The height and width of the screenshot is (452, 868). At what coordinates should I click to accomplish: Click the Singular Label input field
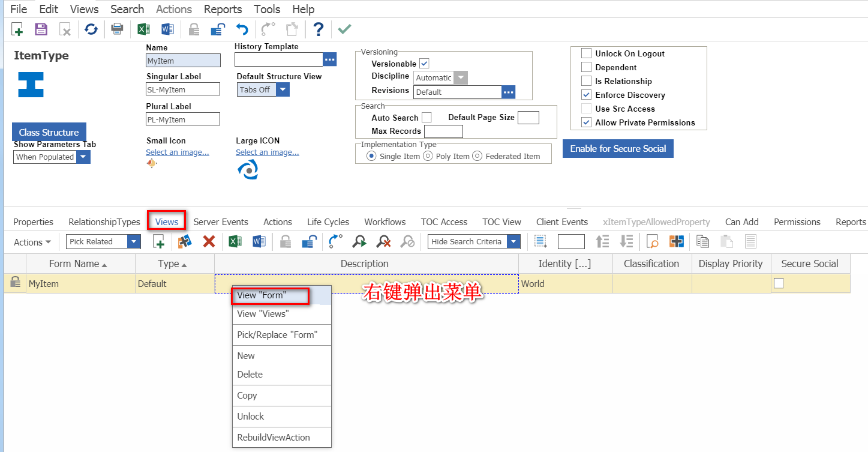click(x=183, y=89)
